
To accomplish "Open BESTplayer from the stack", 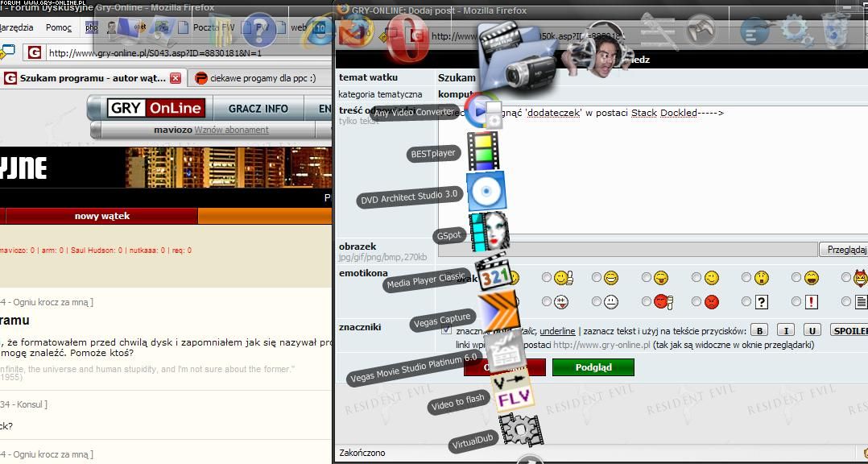I will click(x=483, y=151).
